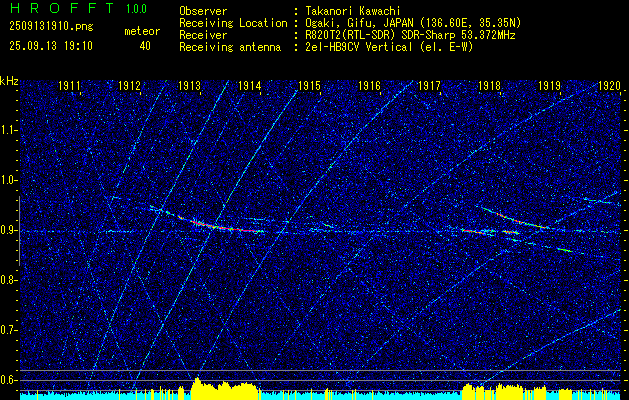
Task: Click time axis marker 1918
Action: click(x=489, y=85)
